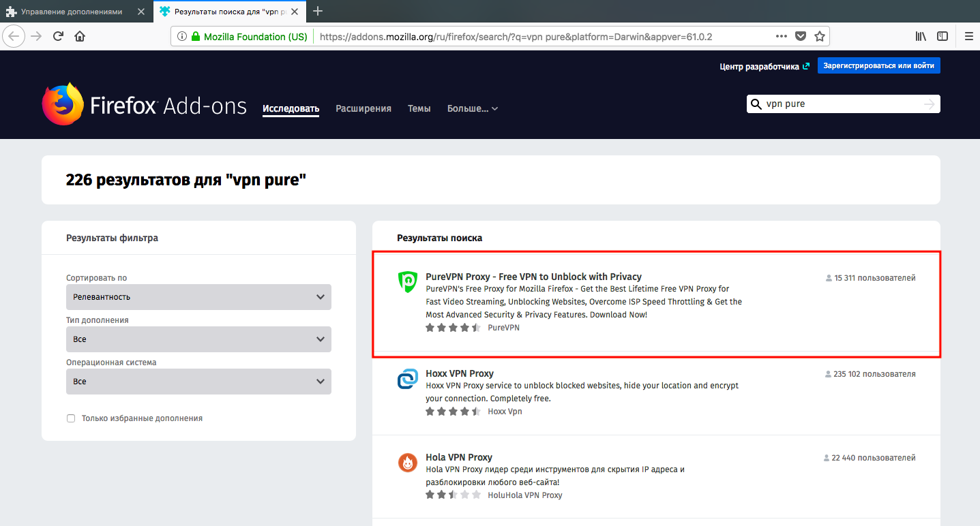The image size is (980, 526).
Task: Select the Результаты поиска browser tab
Action: click(230, 12)
